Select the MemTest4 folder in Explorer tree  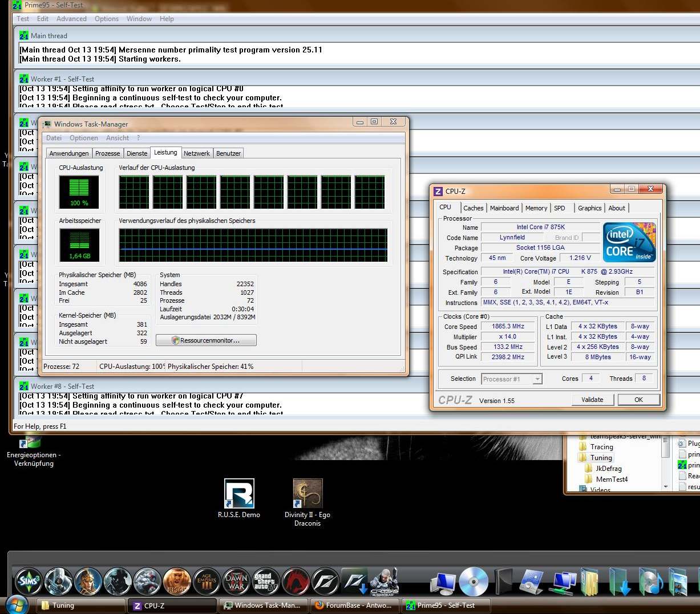[x=612, y=479]
